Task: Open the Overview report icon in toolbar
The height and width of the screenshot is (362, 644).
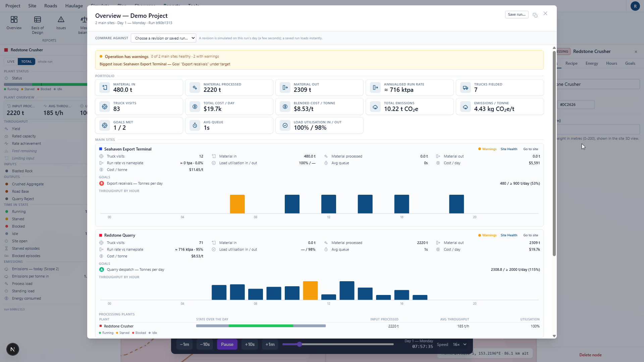Action: 14,23
